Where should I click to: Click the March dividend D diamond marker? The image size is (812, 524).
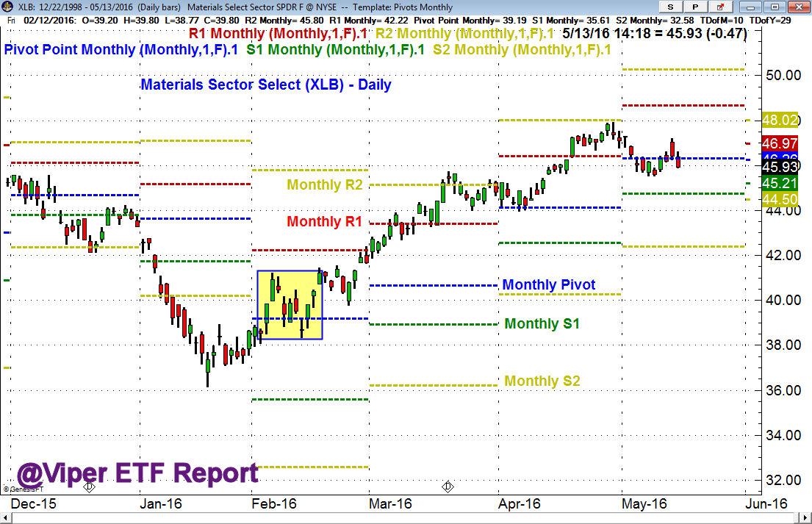pyautogui.click(x=448, y=487)
